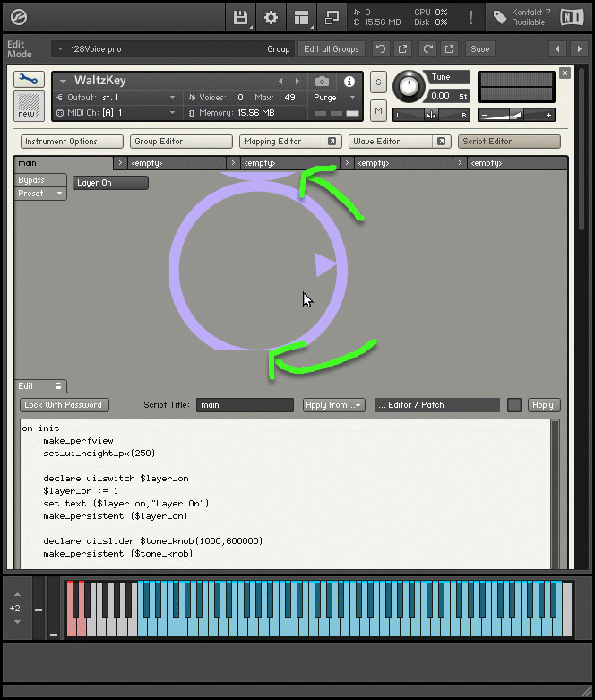595x700 pixels.
Task: Click the Kontakt logo icon
Action: (x=19, y=17)
